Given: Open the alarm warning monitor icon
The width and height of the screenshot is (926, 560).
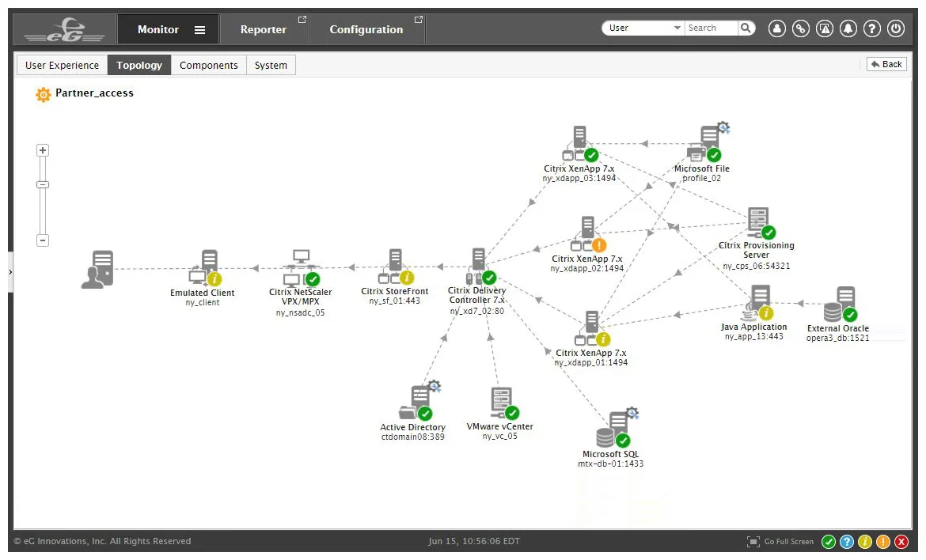Looking at the screenshot, I should pos(825,28).
